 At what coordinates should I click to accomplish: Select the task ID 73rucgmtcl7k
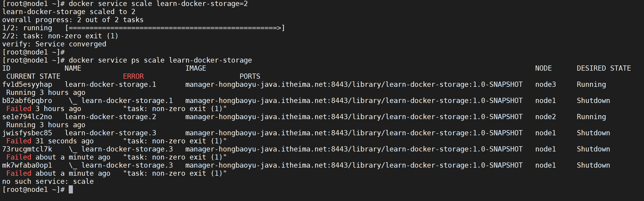tap(27, 149)
